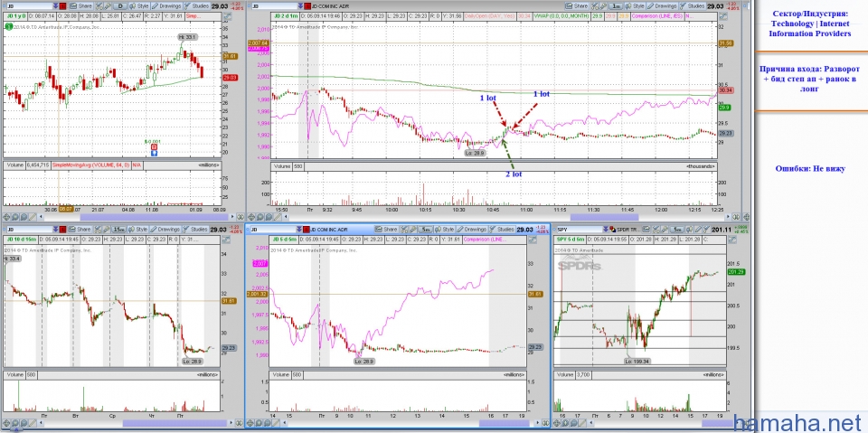Click zoom-in magnifier under 1-minute chart
The height and width of the screenshot is (433, 868).
click(259, 217)
